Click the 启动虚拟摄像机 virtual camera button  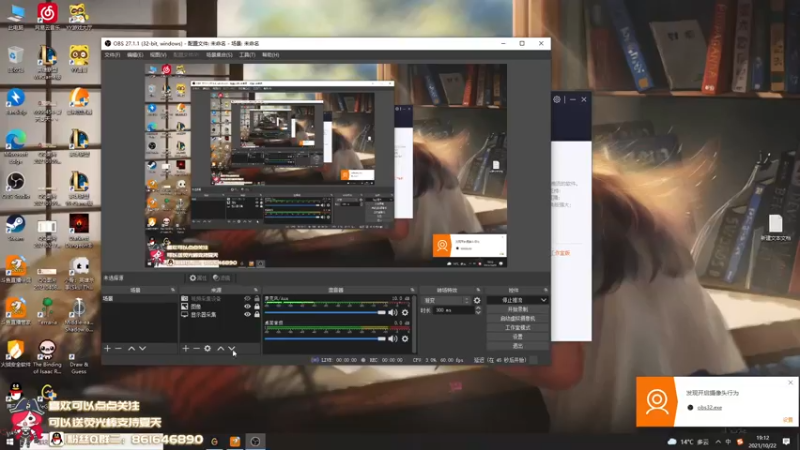[518, 318]
